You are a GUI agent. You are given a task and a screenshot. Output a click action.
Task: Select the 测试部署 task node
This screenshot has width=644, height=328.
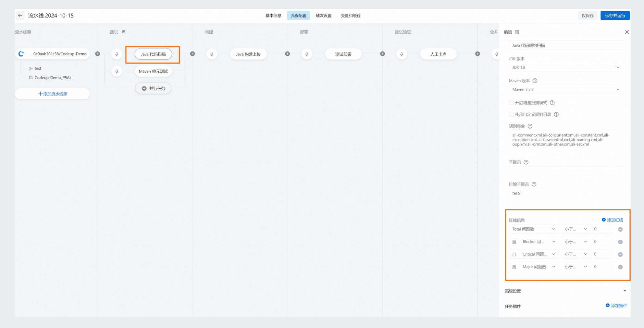(x=343, y=54)
